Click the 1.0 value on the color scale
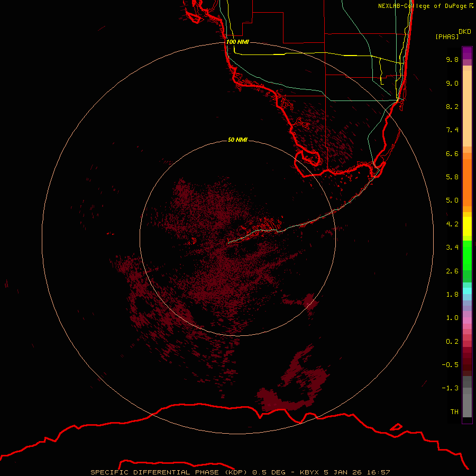 click(x=452, y=318)
